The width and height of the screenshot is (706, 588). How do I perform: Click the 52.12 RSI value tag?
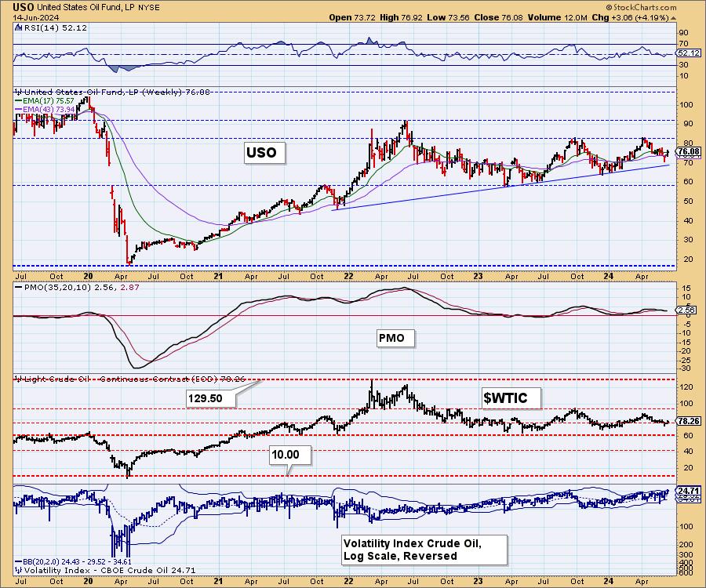click(689, 53)
